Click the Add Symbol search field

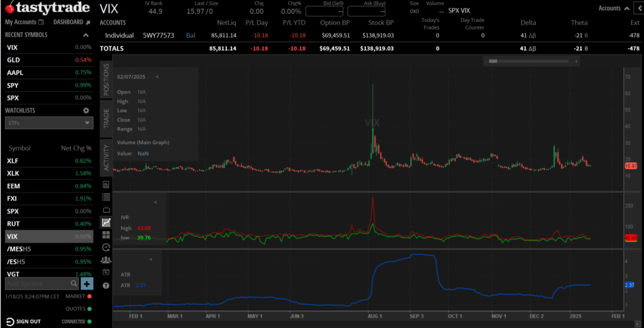click(41, 284)
